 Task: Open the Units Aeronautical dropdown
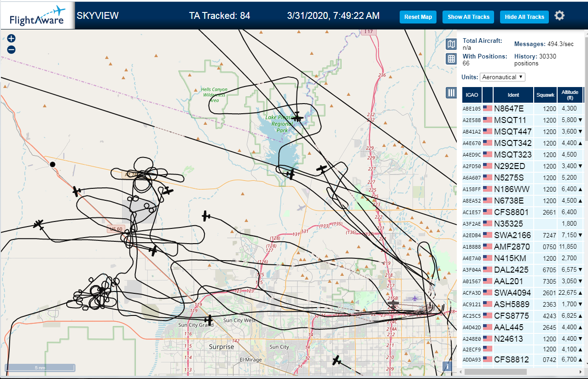(502, 77)
